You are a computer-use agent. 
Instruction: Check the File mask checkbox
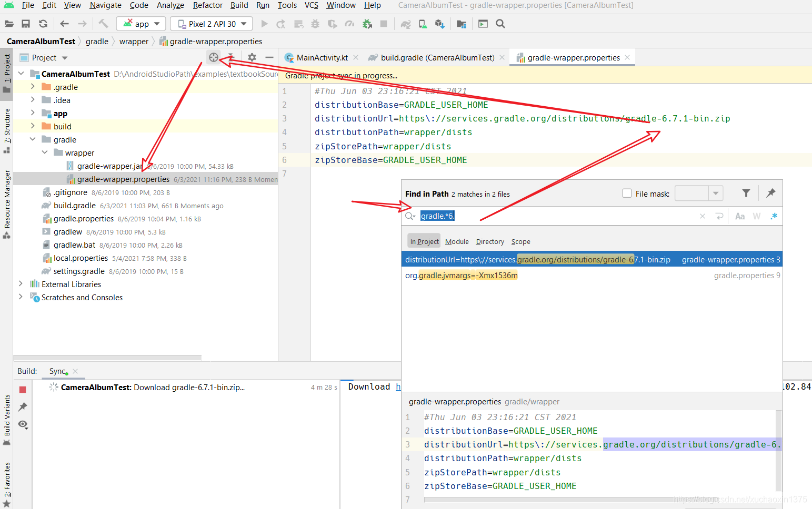[627, 193]
